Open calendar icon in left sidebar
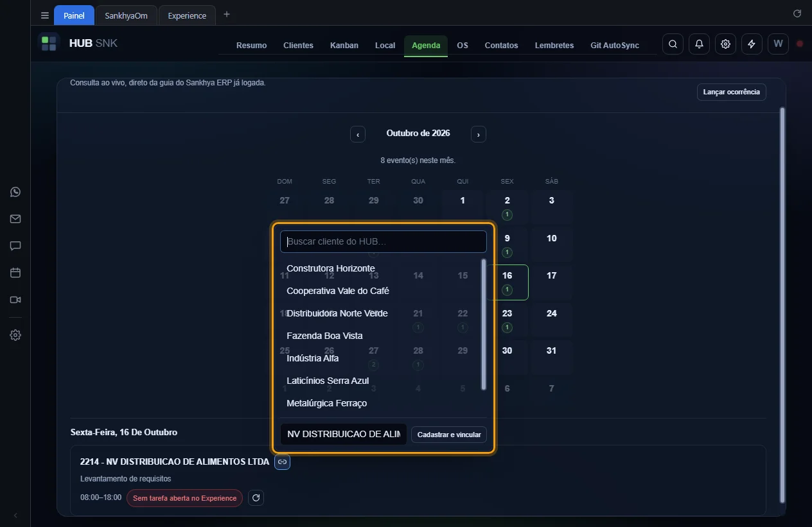The width and height of the screenshot is (812, 527). [x=15, y=273]
